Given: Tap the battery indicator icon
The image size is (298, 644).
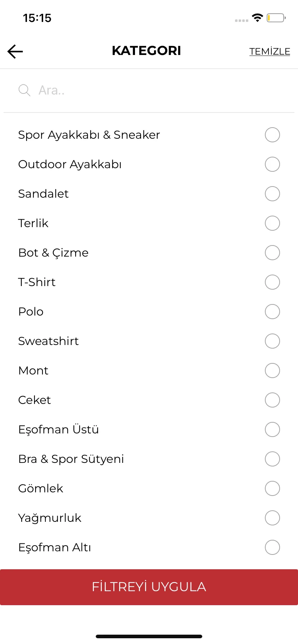Looking at the screenshot, I should [x=276, y=18].
